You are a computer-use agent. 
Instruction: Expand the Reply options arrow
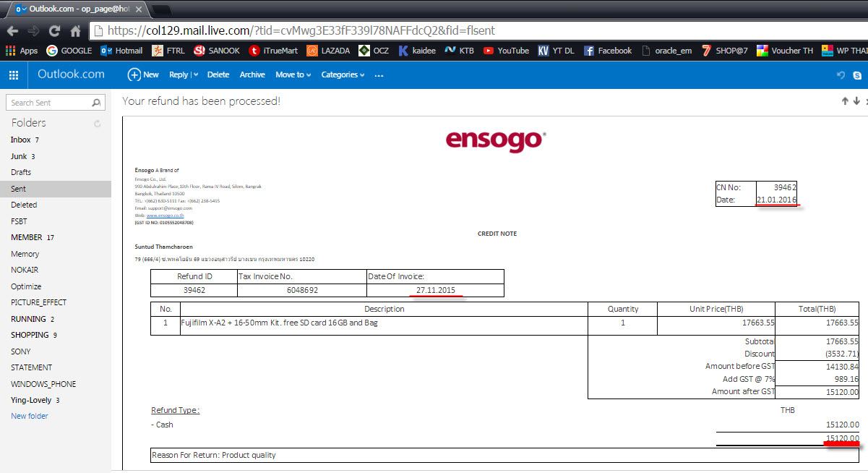(x=195, y=74)
